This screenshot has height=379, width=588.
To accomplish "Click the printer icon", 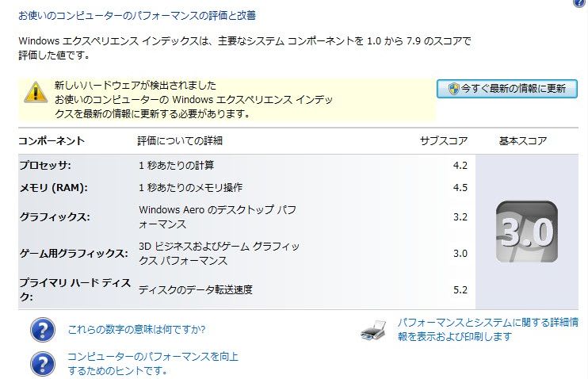I will [373, 330].
